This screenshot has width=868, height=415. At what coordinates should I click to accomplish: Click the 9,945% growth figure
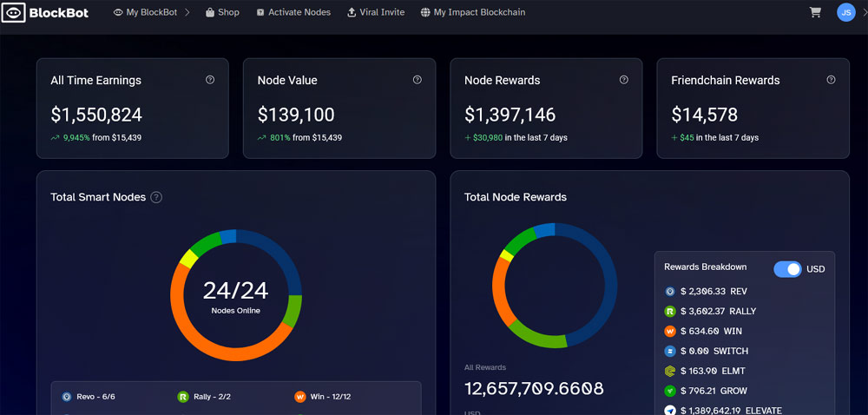coord(76,138)
